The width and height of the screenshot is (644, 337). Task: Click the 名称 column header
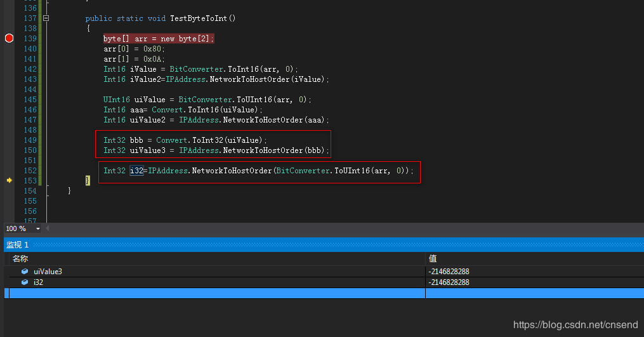point(20,259)
